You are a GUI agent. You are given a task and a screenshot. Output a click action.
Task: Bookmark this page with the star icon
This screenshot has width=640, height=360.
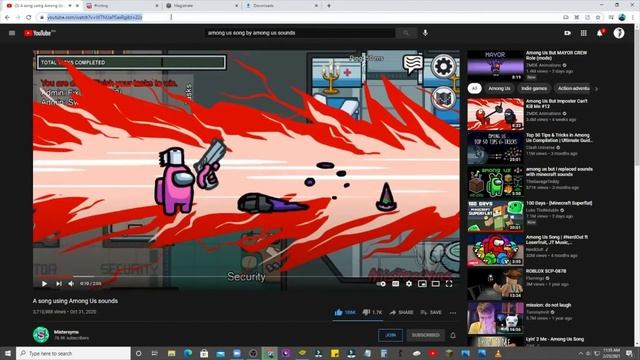[598, 17]
